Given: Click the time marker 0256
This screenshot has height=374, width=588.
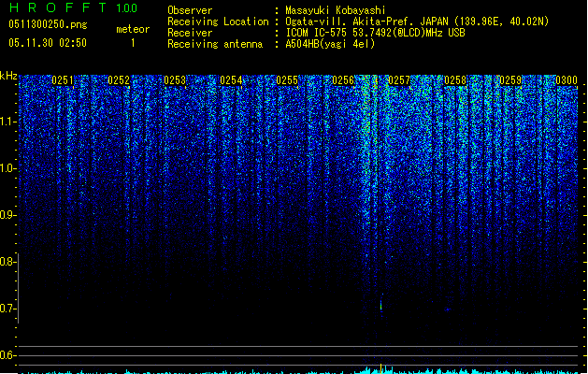Looking at the screenshot, I should (x=343, y=80).
